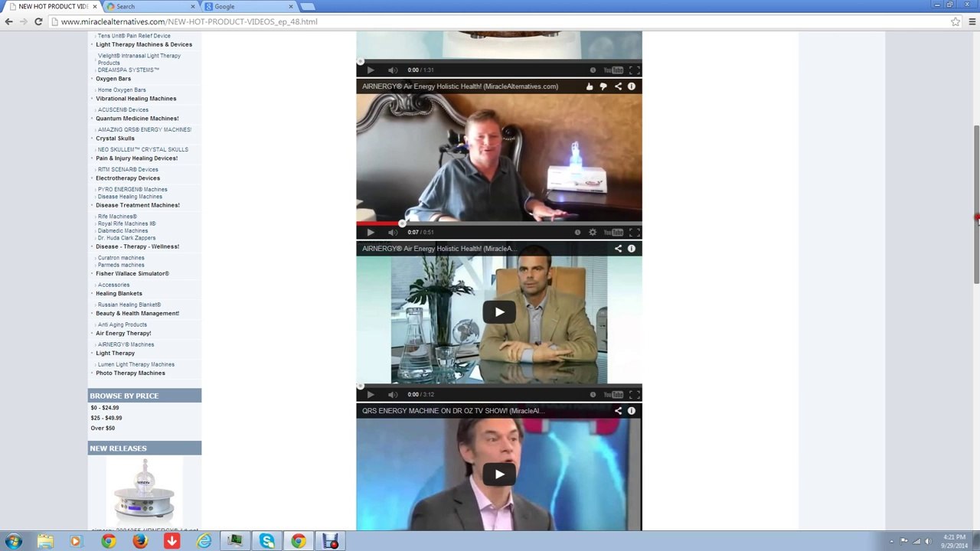Toggle fullscreen on the 0:51 video
Image resolution: width=980 pixels, height=551 pixels.
tap(634, 232)
